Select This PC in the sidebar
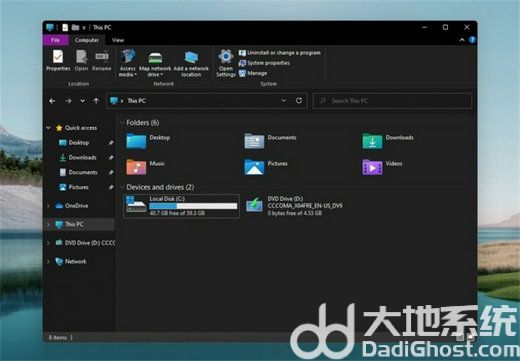The image size is (520, 361). (69, 224)
